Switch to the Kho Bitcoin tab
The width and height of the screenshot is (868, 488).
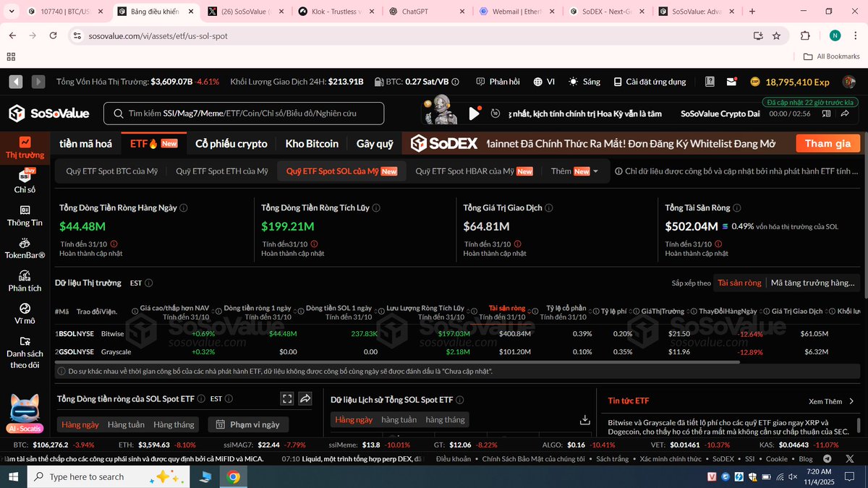click(x=312, y=144)
